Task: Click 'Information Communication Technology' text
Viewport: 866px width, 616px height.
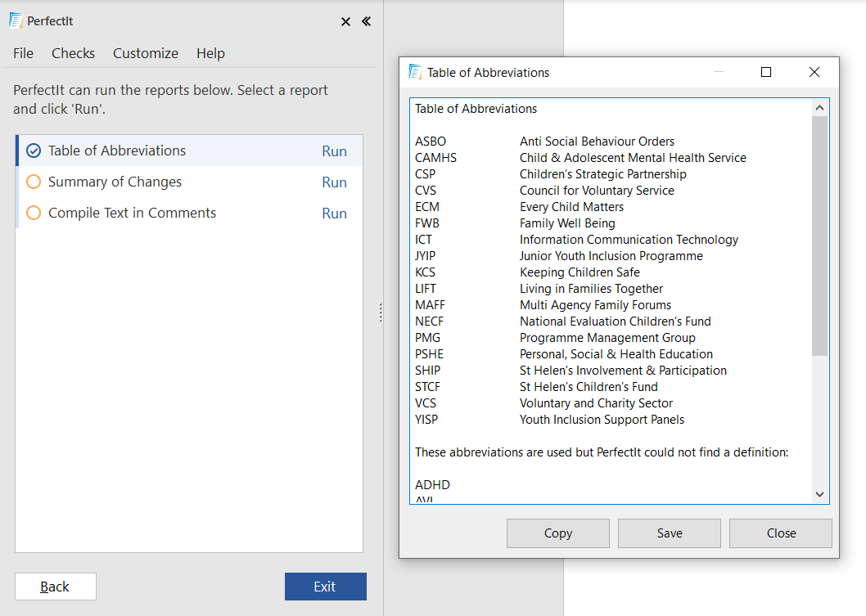Action: [629, 240]
